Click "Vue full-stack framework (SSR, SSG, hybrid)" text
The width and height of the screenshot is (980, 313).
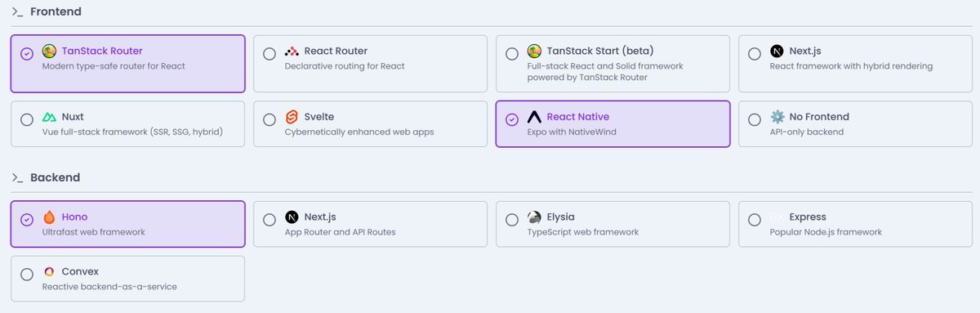tap(132, 132)
